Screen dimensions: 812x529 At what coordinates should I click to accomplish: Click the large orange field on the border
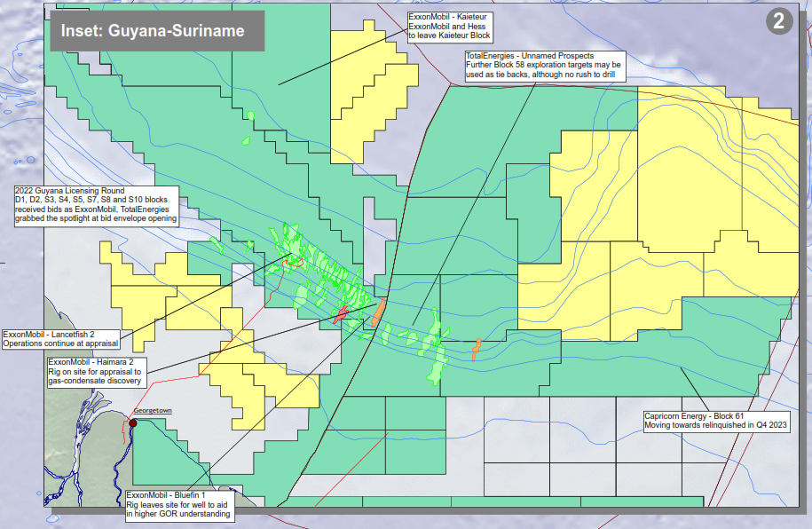tap(376, 312)
